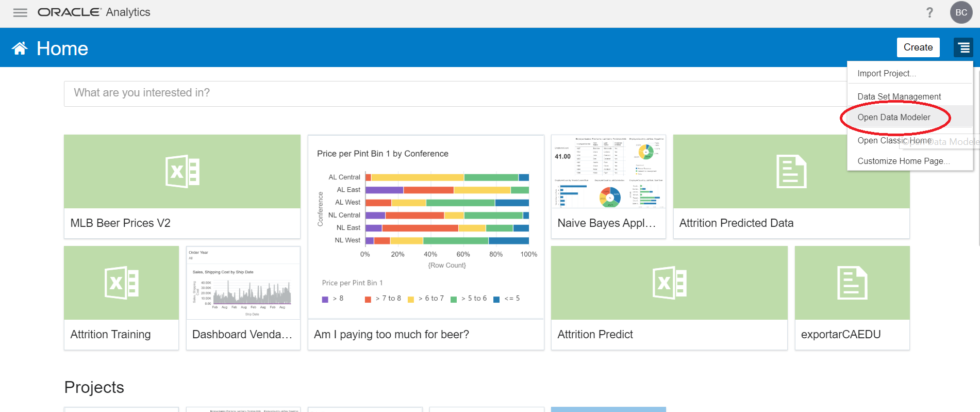980x412 pixels.
Task: Click the 'NL West' chart label
Action: [347, 240]
